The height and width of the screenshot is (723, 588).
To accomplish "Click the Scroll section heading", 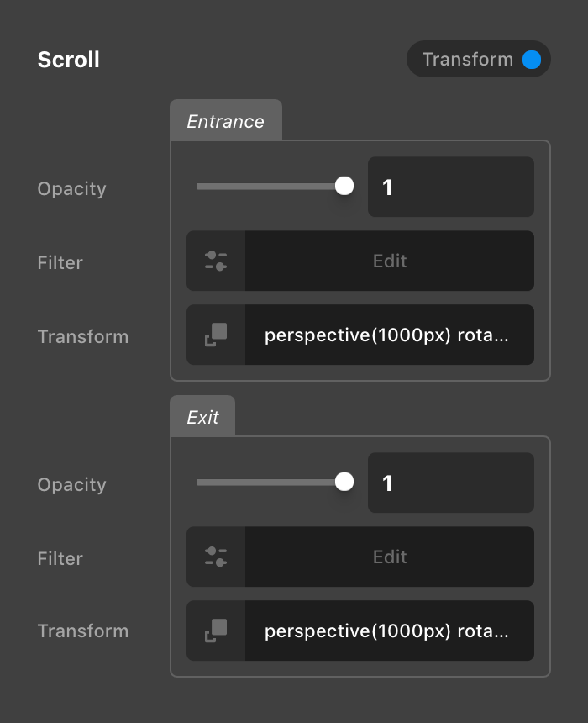I will 69,60.
